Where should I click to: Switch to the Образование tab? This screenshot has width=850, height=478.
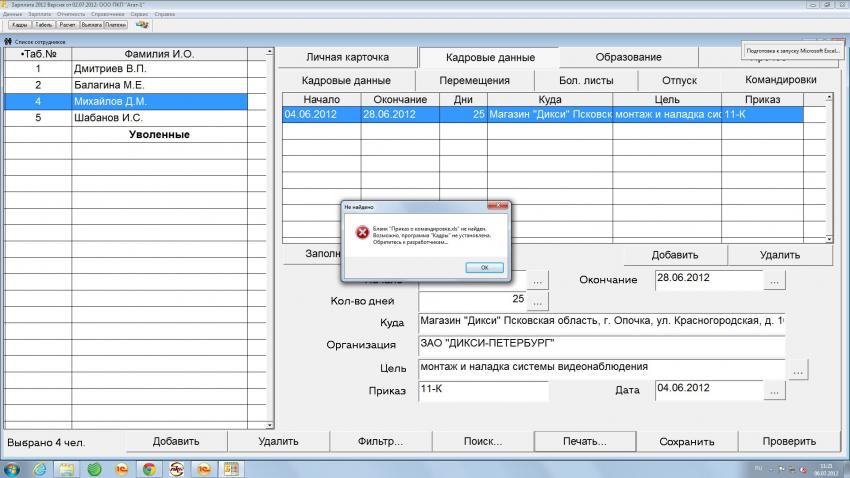tap(628, 57)
